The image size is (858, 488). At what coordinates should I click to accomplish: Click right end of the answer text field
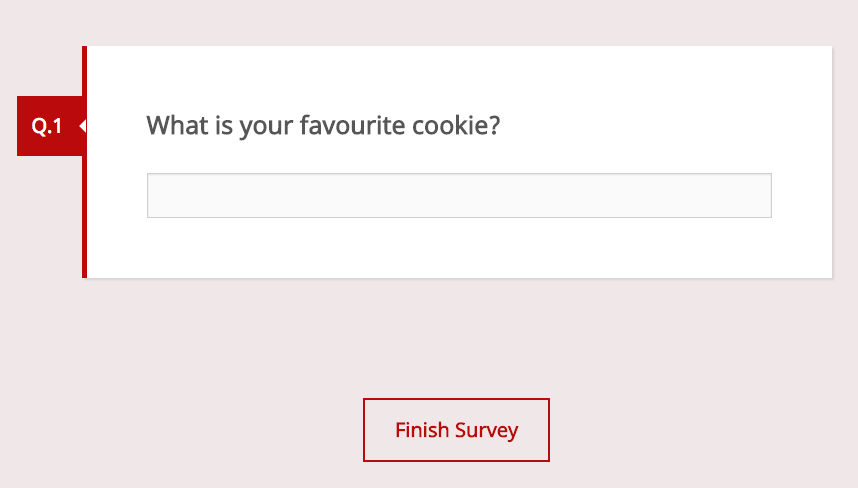pos(761,195)
